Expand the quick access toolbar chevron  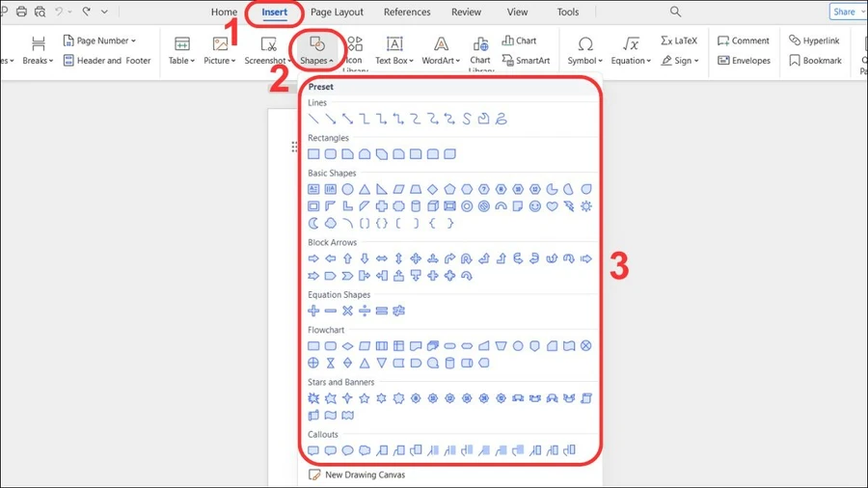104,12
